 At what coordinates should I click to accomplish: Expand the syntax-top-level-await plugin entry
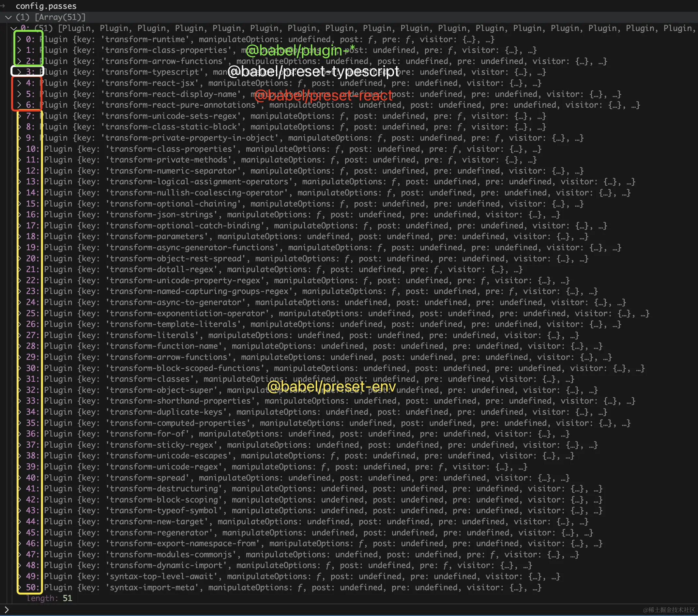(20, 577)
